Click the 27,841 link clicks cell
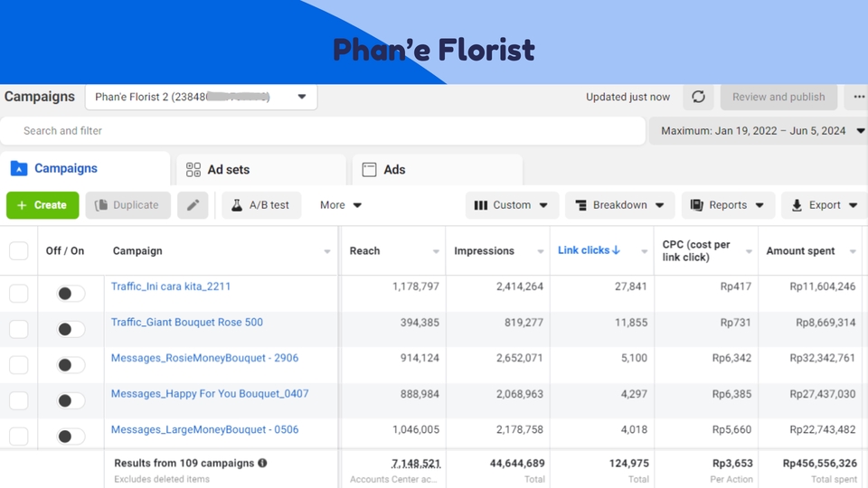Viewport: 868px width, 488px height. pos(630,286)
